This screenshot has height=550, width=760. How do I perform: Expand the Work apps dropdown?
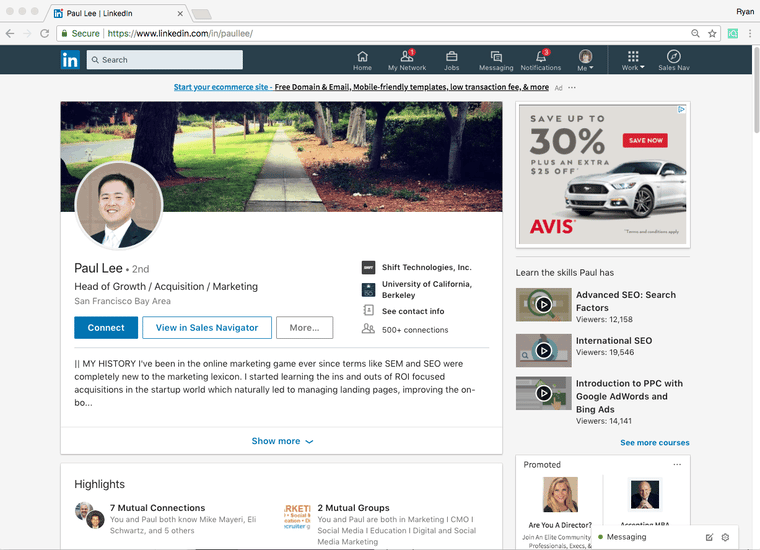(x=633, y=61)
